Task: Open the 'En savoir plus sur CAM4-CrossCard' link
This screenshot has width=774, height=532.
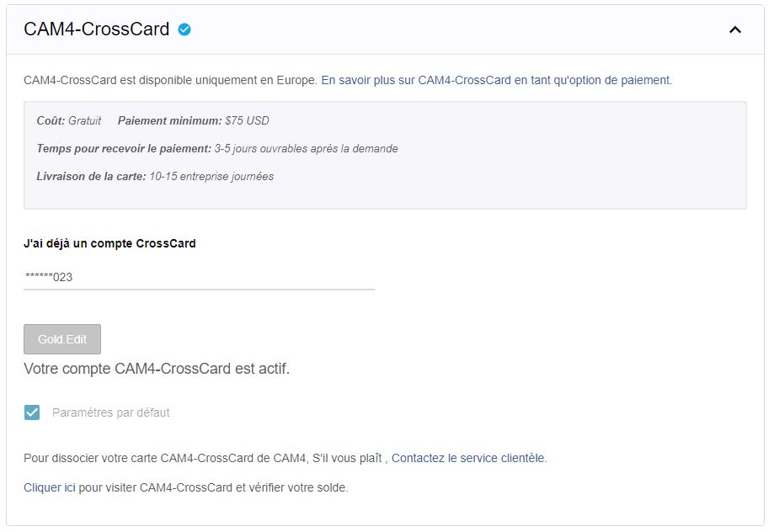Action: pos(496,81)
